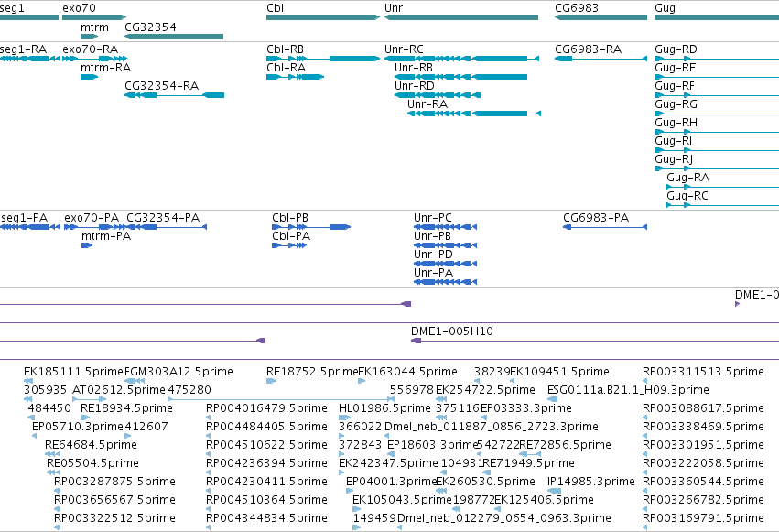Click the RE72856.5prime EST label
The height and width of the screenshot is (532, 779).
[x=565, y=445]
